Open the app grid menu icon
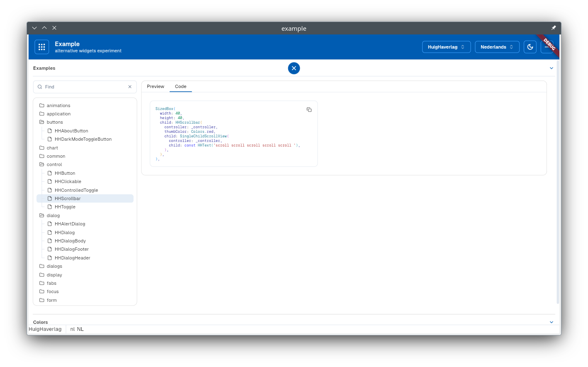The image size is (588, 367). coord(42,47)
